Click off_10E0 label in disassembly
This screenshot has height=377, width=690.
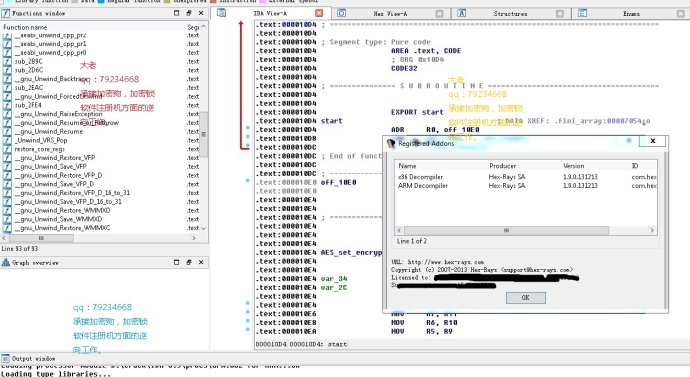coord(338,183)
